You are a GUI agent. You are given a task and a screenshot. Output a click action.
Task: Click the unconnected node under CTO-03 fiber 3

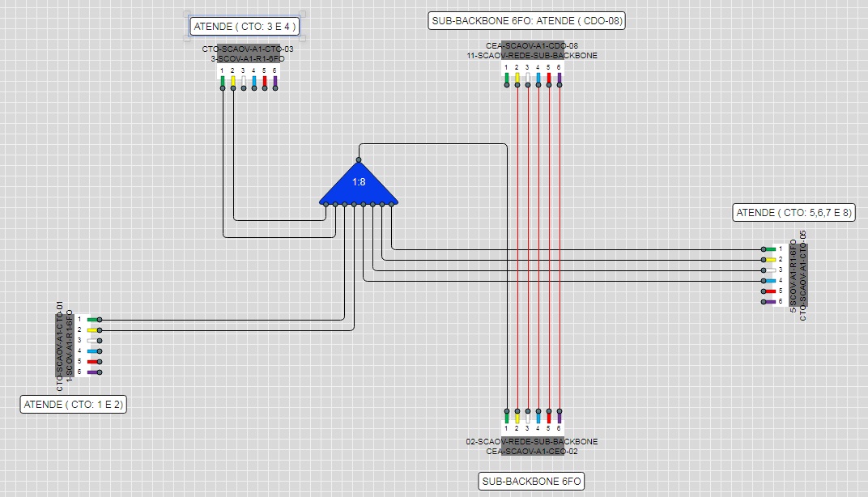click(244, 88)
